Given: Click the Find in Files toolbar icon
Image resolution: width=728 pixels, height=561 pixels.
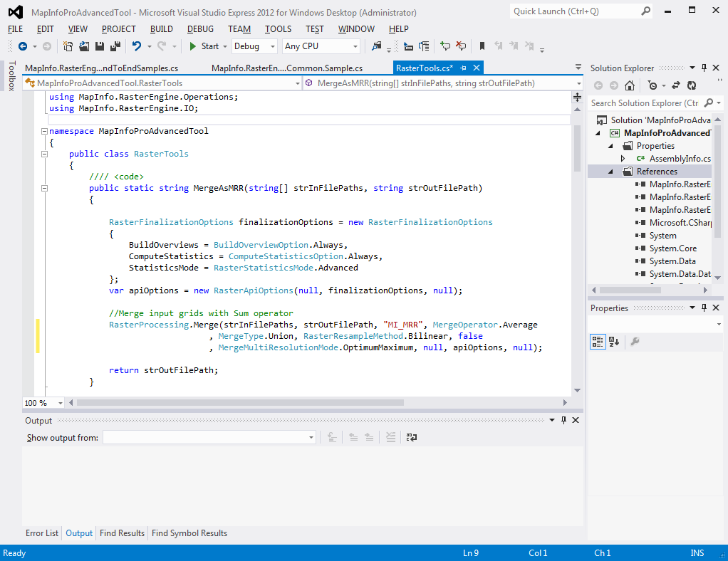Looking at the screenshot, I should pyautogui.click(x=376, y=46).
